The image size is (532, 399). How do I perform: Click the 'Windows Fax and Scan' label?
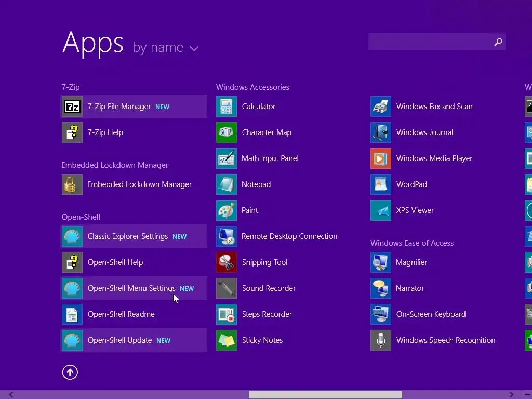[x=434, y=107]
